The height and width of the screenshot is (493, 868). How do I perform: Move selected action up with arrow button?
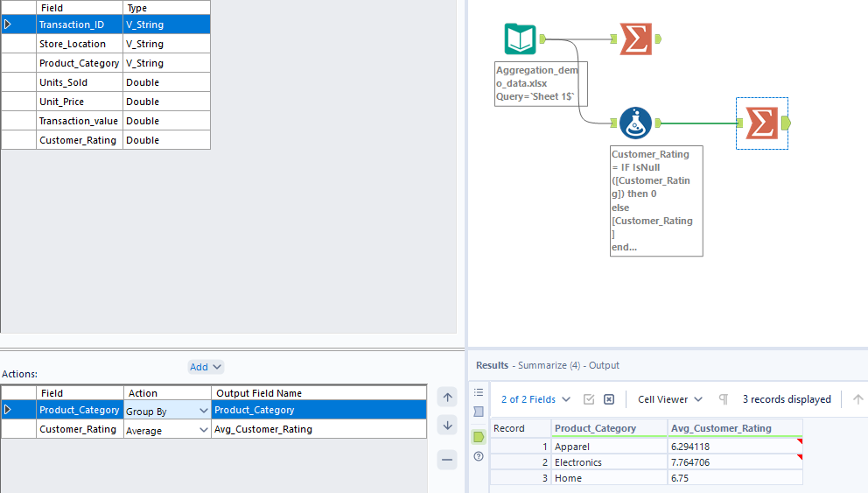pos(447,398)
